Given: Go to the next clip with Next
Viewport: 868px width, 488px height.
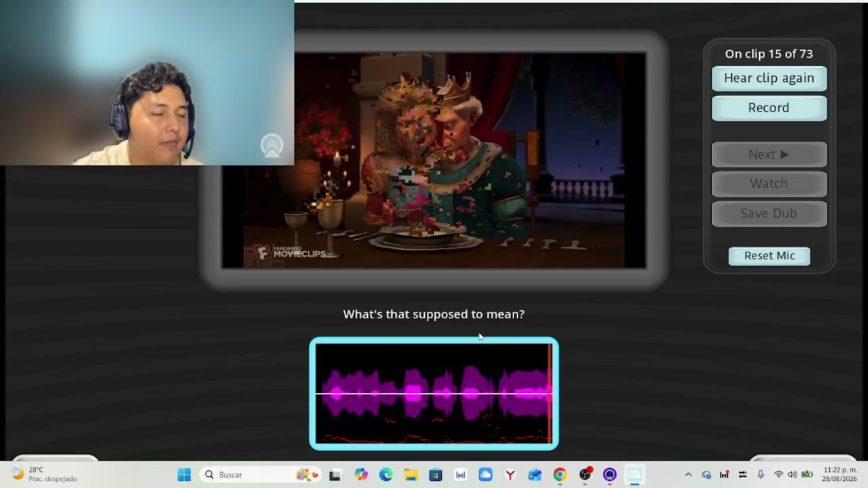Looking at the screenshot, I should 769,155.
